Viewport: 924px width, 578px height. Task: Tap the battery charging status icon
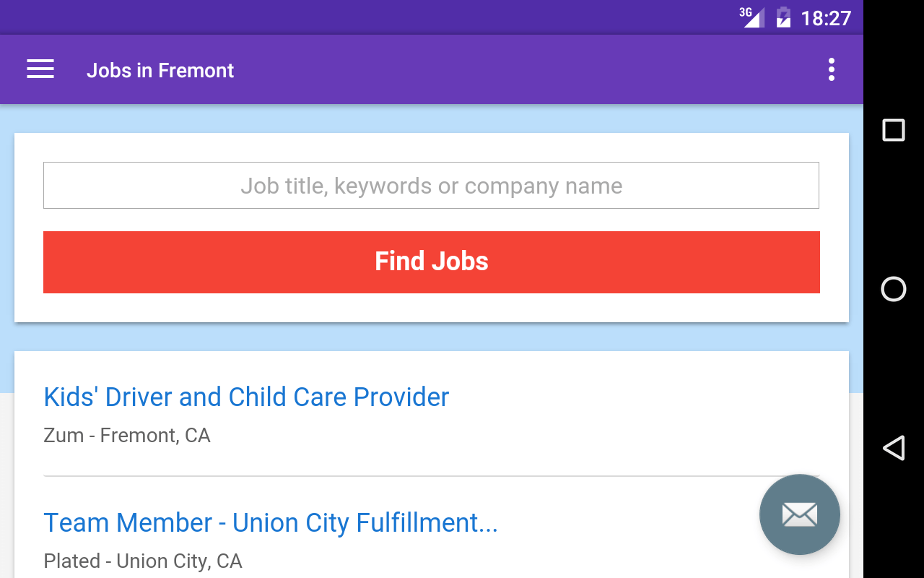click(783, 17)
